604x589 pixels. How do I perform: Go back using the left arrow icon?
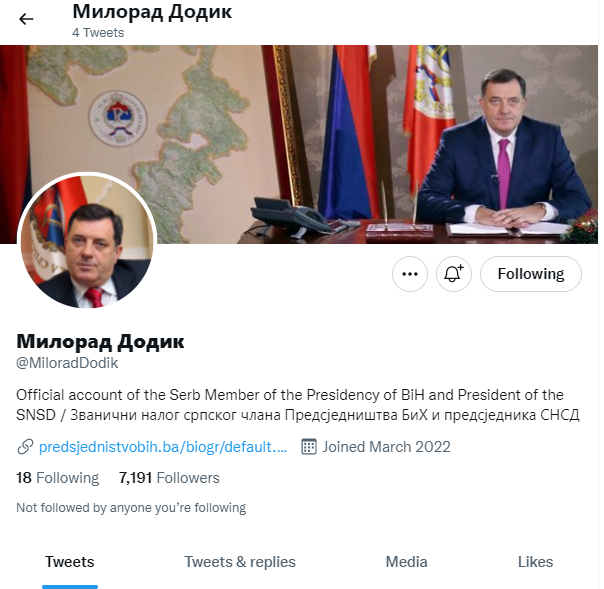pos(26,19)
